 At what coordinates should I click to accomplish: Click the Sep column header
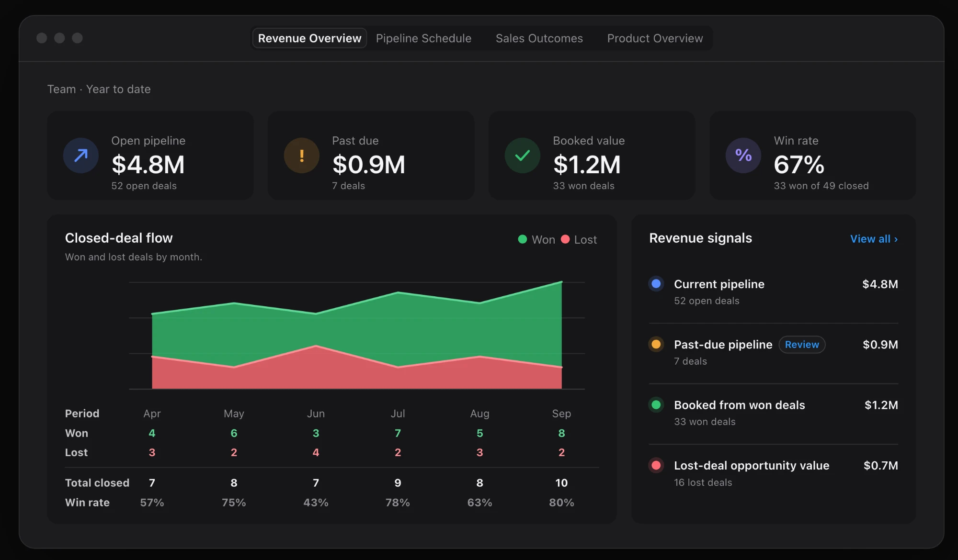(x=561, y=414)
